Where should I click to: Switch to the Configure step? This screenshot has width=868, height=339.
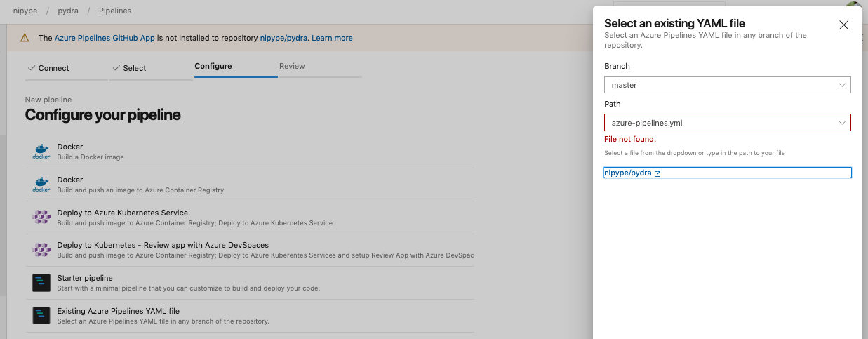(x=236, y=67)
